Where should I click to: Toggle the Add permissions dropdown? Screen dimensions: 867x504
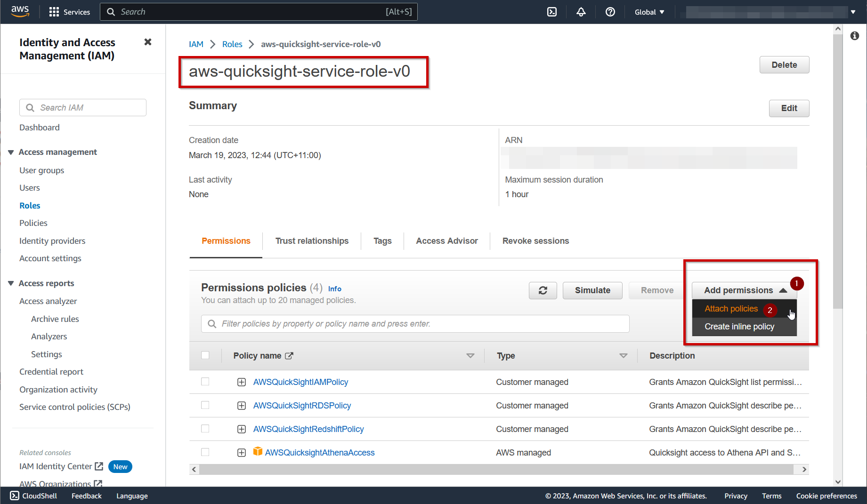point(745,290)
